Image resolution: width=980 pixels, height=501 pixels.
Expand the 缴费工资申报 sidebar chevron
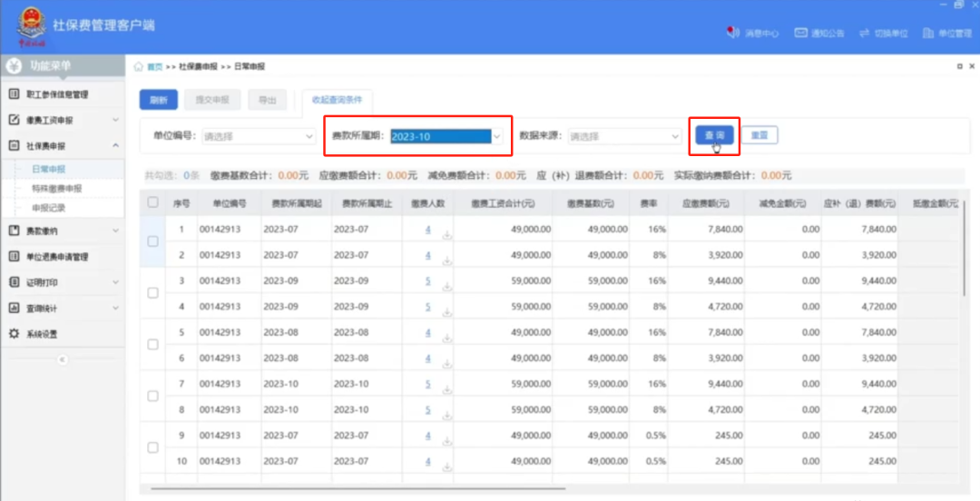(115, 120)
